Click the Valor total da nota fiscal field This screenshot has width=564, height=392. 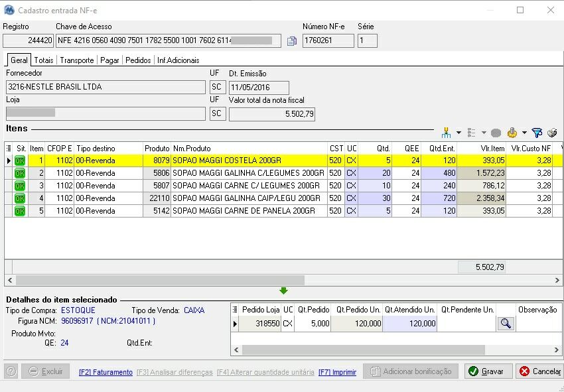tap(272, 114)
